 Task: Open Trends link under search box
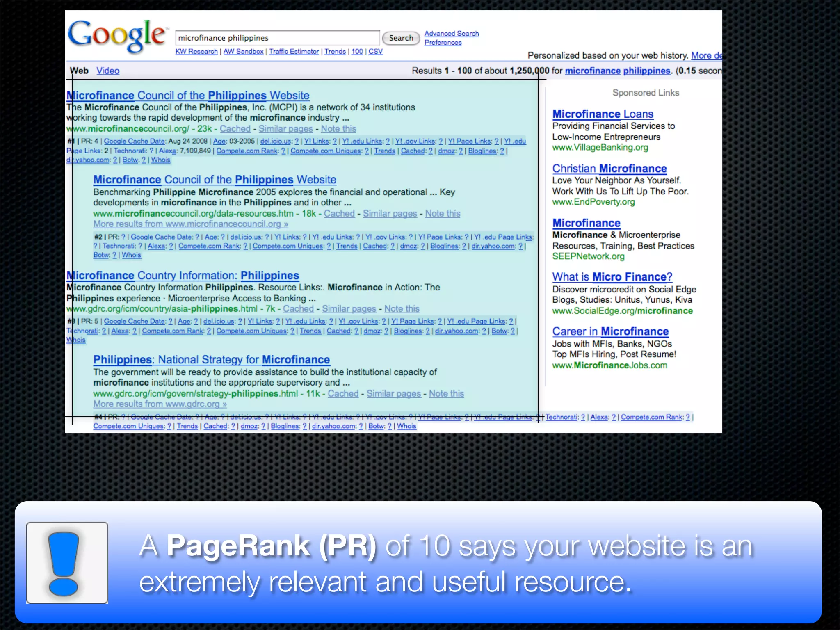click(x=335, y=51)
